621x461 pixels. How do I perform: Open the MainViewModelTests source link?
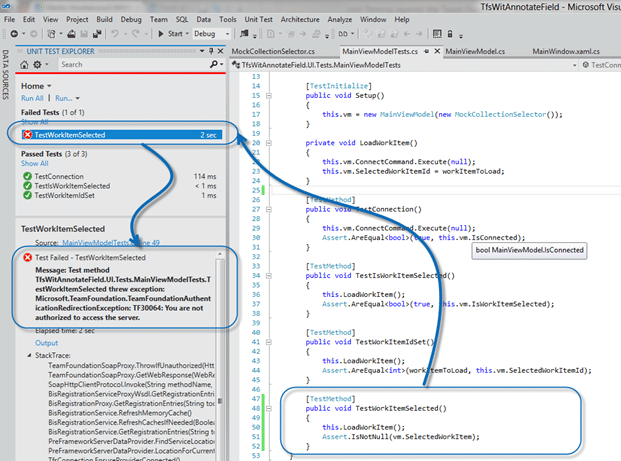[111, 243]
